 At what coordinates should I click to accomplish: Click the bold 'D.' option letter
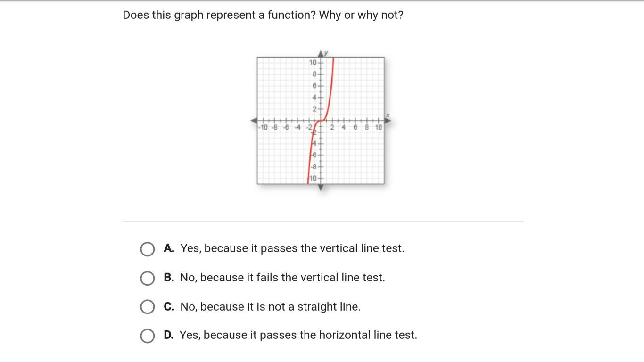tap(169, 335)
